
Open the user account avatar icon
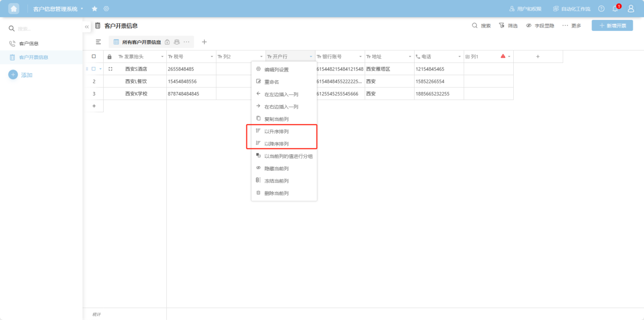631,9
